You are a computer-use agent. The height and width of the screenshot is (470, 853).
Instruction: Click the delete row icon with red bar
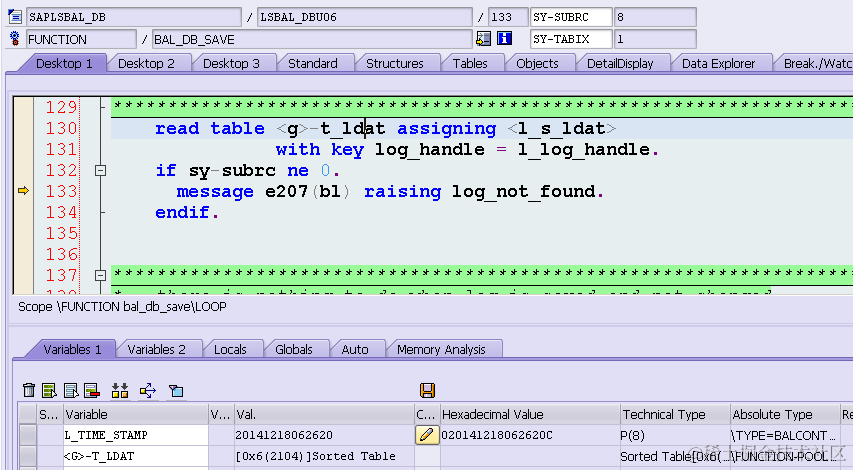pos(92,390)
